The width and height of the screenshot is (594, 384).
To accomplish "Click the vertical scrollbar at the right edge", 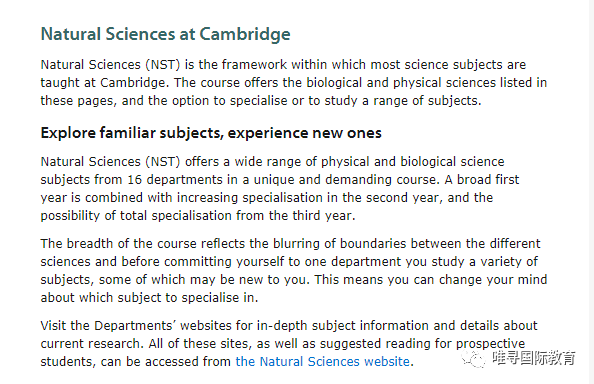I will [x=592, y=192].
